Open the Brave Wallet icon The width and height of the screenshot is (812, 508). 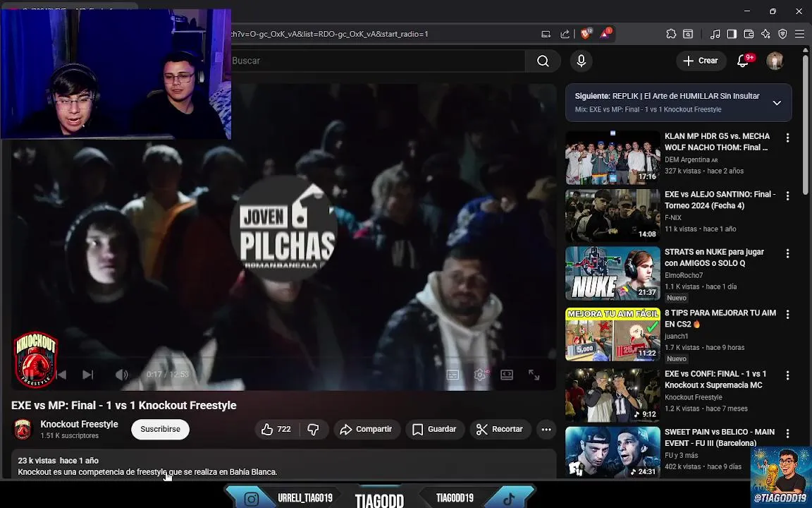pos(749,34)
